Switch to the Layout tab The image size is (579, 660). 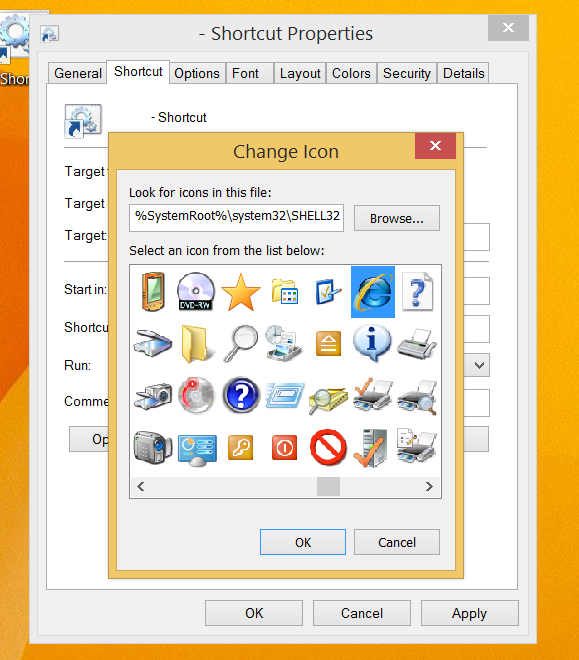click(300, 73)
